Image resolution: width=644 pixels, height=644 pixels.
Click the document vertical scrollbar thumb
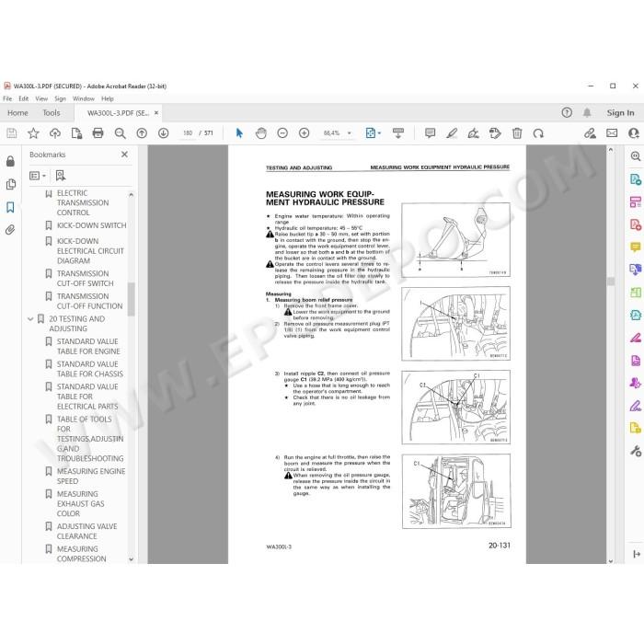pos(611,282)
